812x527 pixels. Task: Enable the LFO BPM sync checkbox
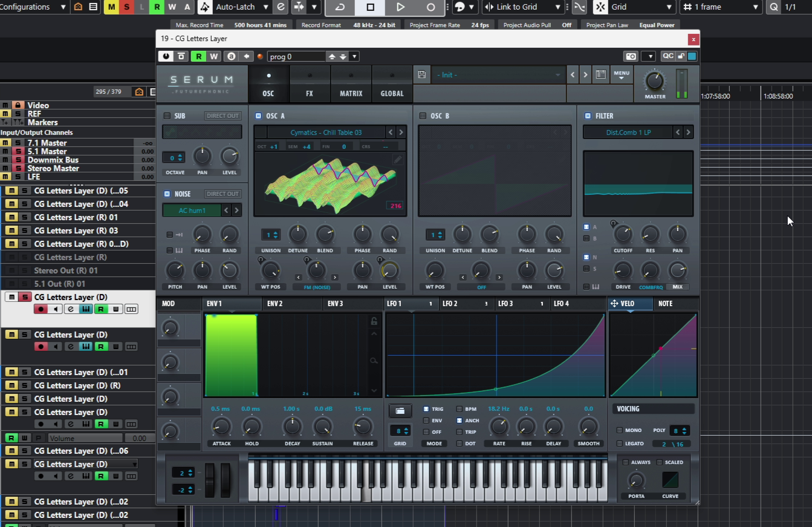point(460,409)
